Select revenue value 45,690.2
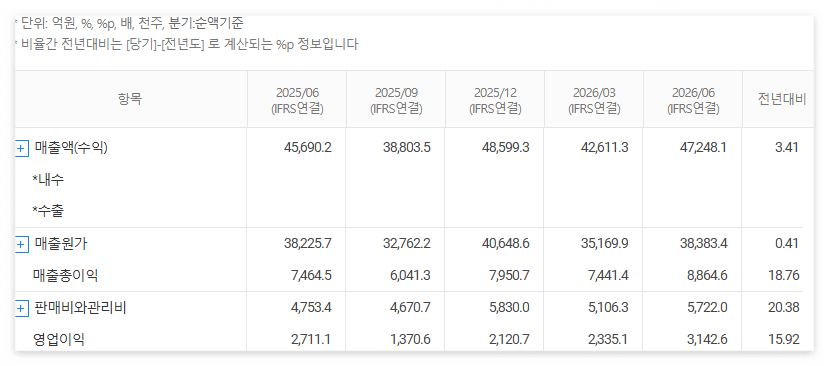The height and width of the screenshot is (366, 829). [x=308, y=148]
